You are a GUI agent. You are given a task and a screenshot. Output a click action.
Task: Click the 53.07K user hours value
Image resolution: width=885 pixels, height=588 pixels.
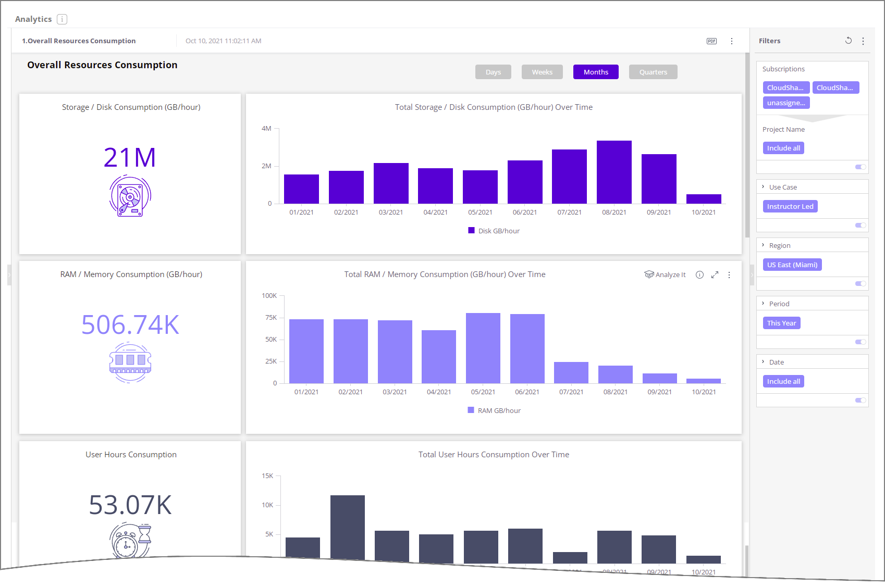pos(130,505)
